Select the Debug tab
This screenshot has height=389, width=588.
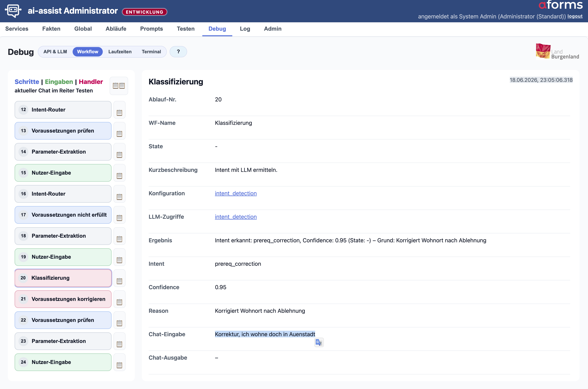tap(217, 29)
